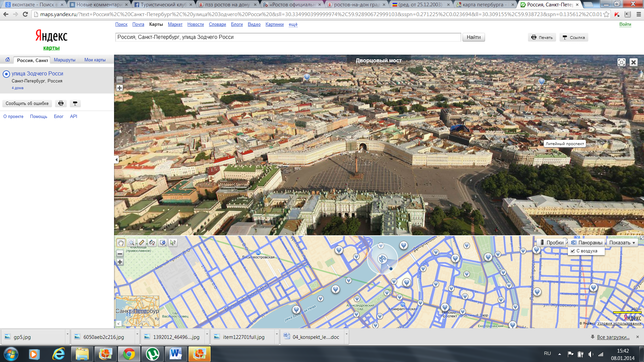The height and width of the screenshot is (362, 644).
Task: Select the hand pan tool on the map
Action: 121,243
